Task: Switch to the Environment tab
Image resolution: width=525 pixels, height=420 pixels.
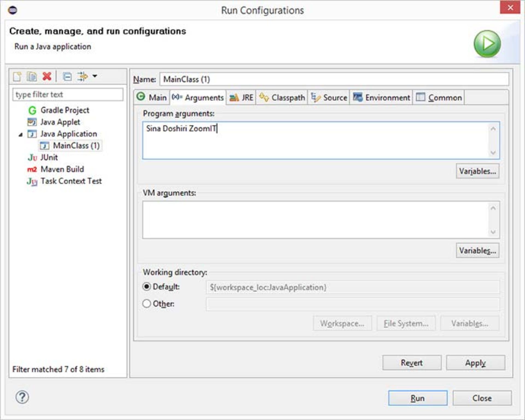Action: 381,97
